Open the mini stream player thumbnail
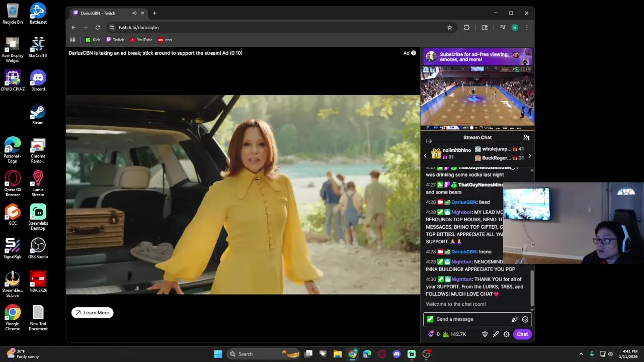644x362 pixels. pos(477,99)
